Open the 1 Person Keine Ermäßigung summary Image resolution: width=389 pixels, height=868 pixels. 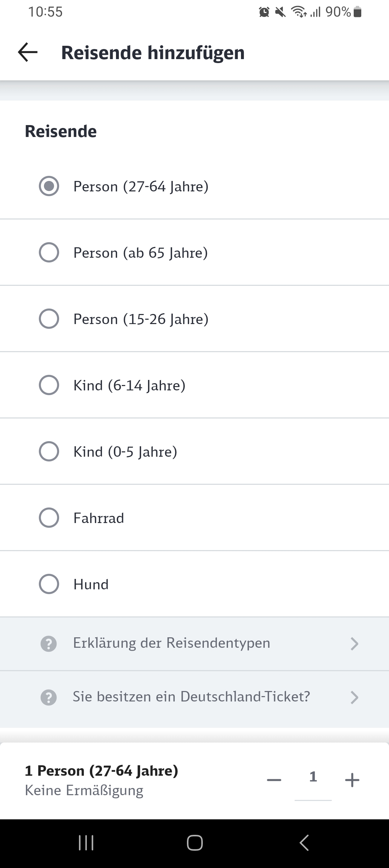click(x=102, y=780)
